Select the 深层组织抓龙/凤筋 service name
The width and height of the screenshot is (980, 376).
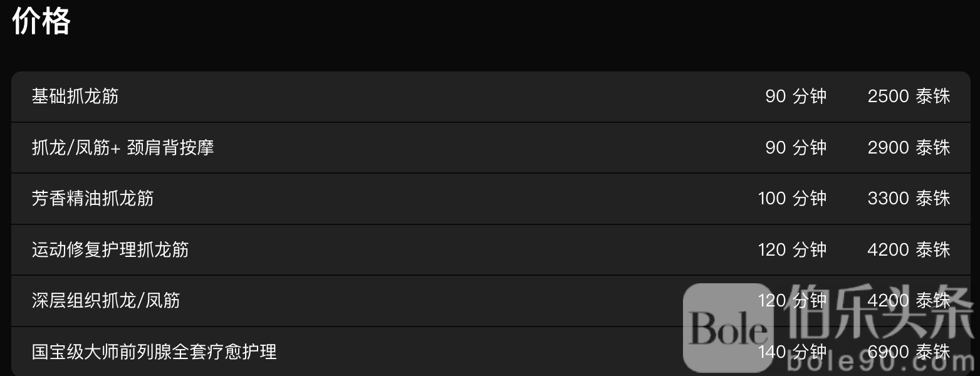coord(106,301)
